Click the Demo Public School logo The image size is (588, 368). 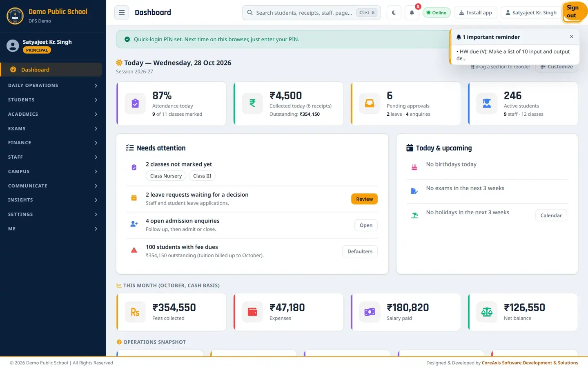point(15,16)
